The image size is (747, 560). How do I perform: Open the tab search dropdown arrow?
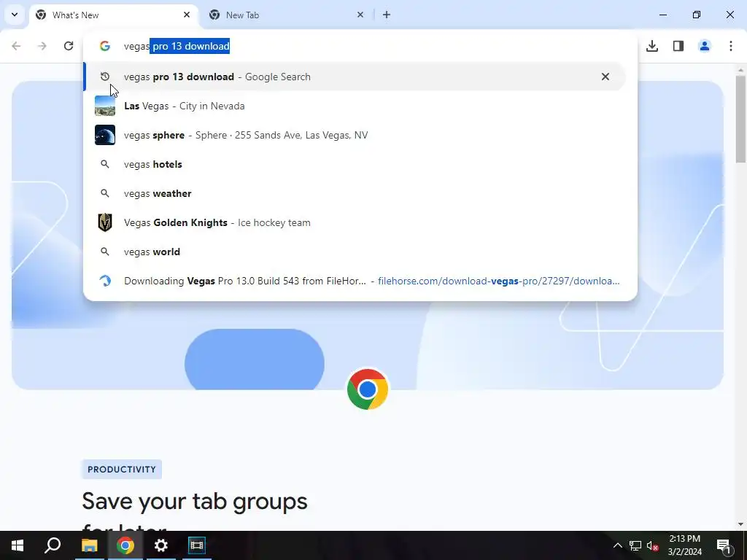(x=15, y=15)
